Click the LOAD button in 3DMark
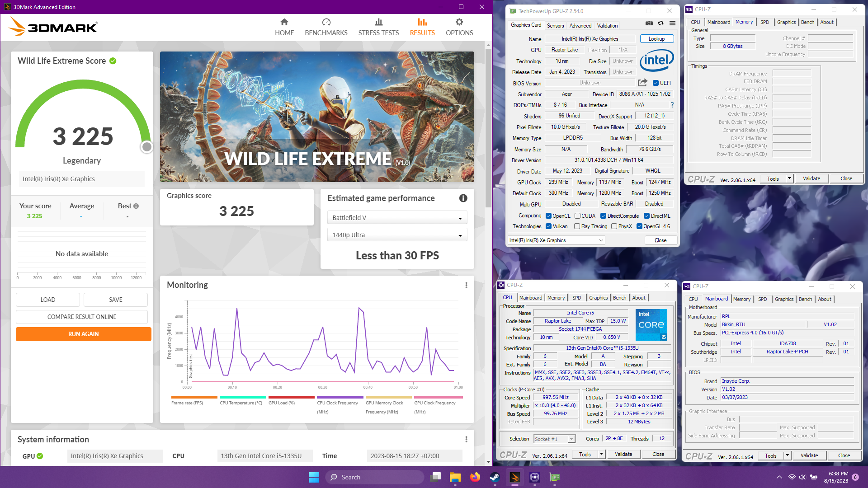Viewport: 868px width, 488px height. (48, 300)
